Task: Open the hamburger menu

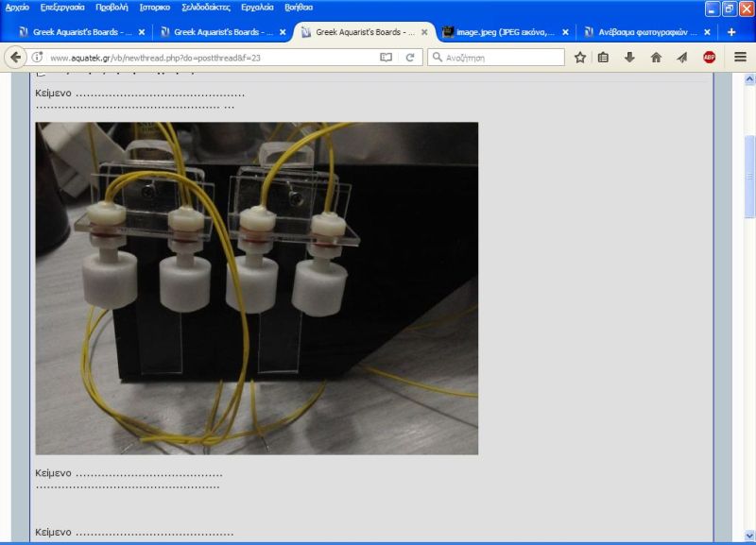Action: click(x=740, y=58)
